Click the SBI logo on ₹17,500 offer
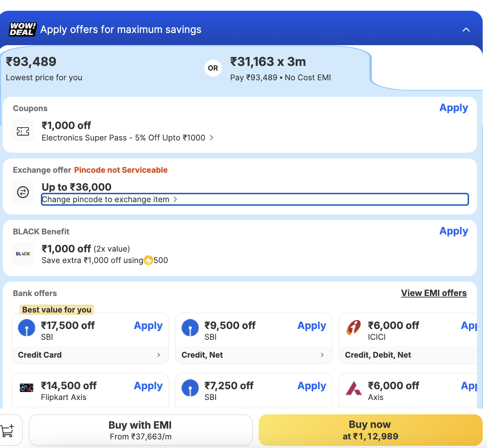Image resolution: width=487 pixels, height=448 pixels. (27, 328)
